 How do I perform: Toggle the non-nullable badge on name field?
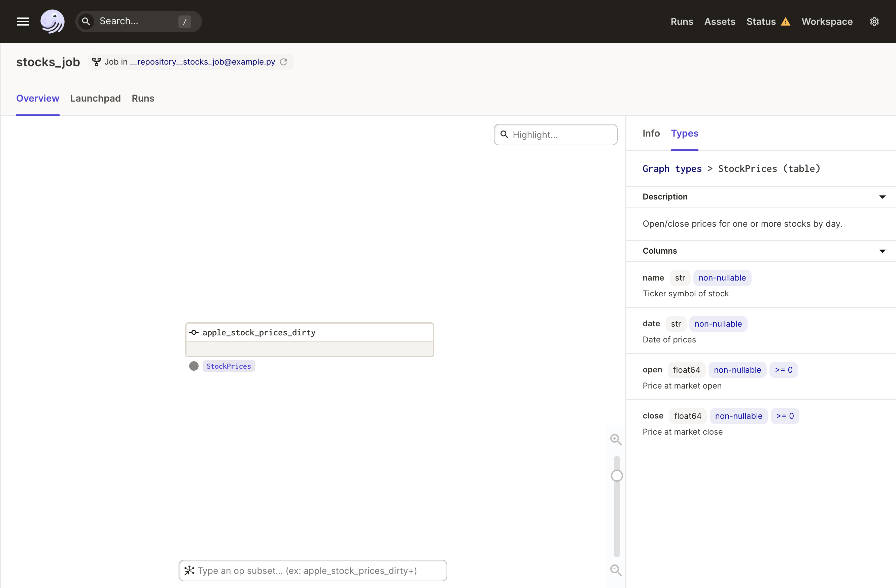pos(722,278)
